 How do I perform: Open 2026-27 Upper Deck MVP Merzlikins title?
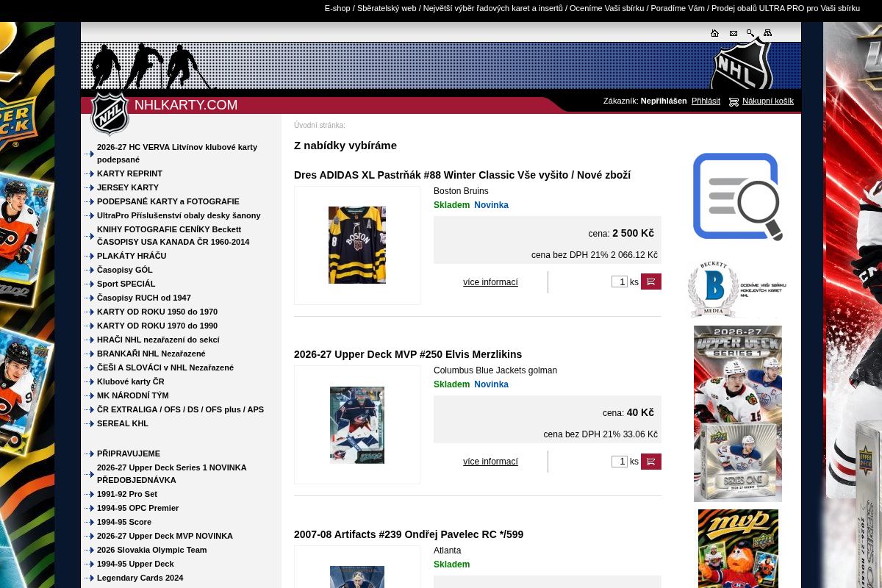click(x=408, y=354)
